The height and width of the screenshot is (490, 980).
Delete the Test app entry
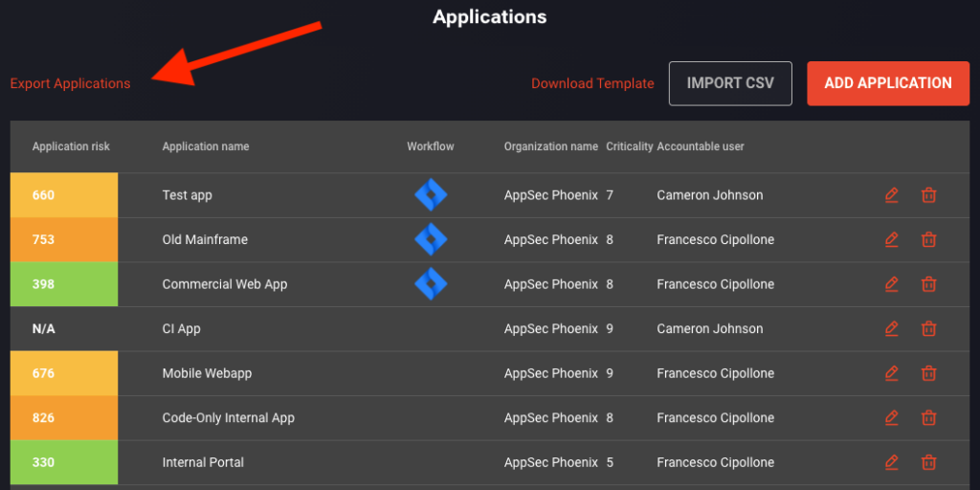928,195
